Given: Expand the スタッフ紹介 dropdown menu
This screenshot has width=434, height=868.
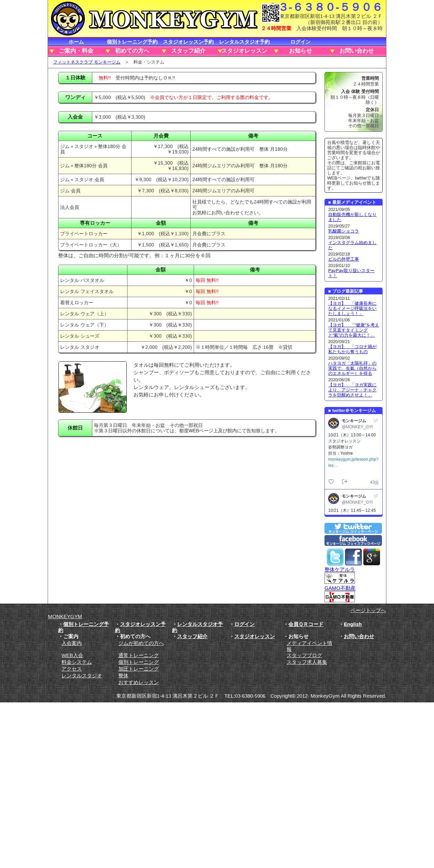Looking at the screenshot, I should pyautogui.click(x=188, y=51).
